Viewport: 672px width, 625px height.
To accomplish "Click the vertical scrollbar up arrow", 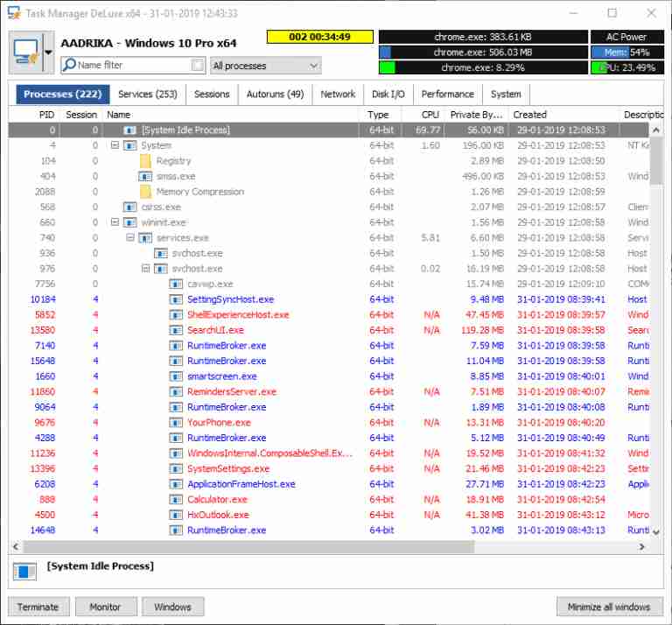I will 656,130.
